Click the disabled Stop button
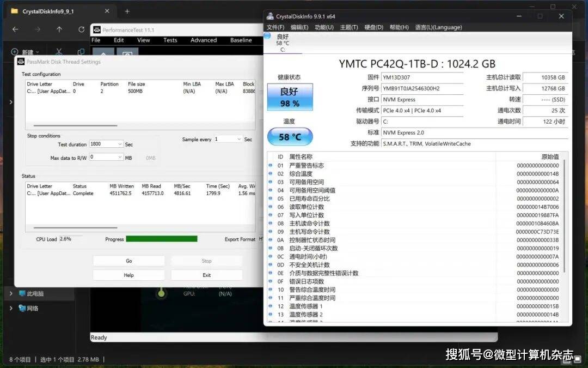 tap(207, 261)
